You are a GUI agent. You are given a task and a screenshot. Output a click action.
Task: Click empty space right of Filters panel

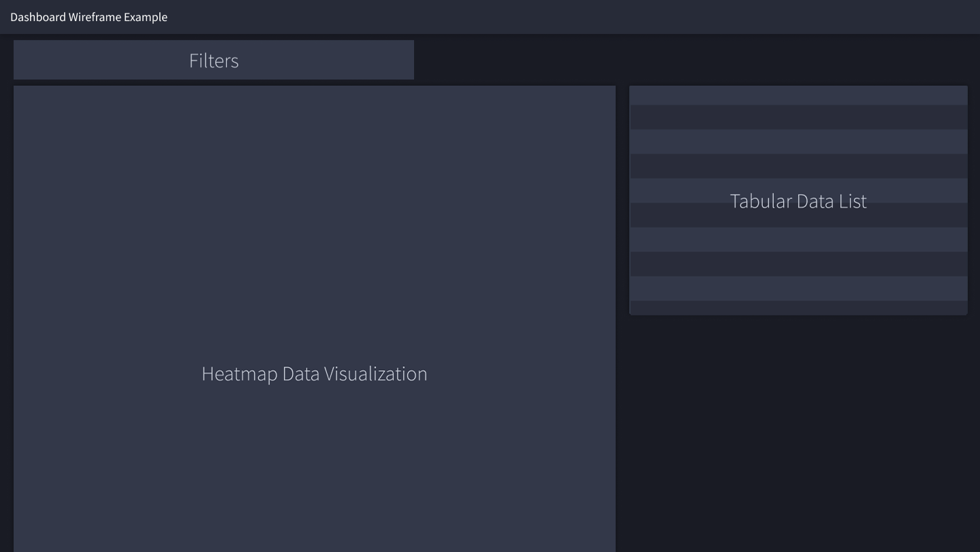(x=681, y=60)
